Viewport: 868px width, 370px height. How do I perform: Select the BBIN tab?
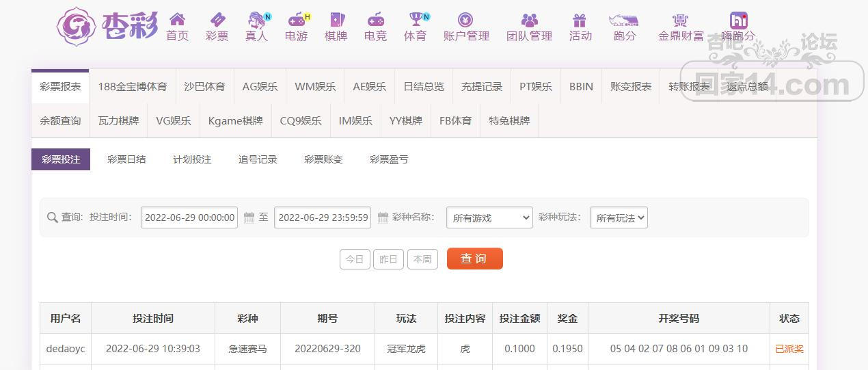tap(581, 87)
